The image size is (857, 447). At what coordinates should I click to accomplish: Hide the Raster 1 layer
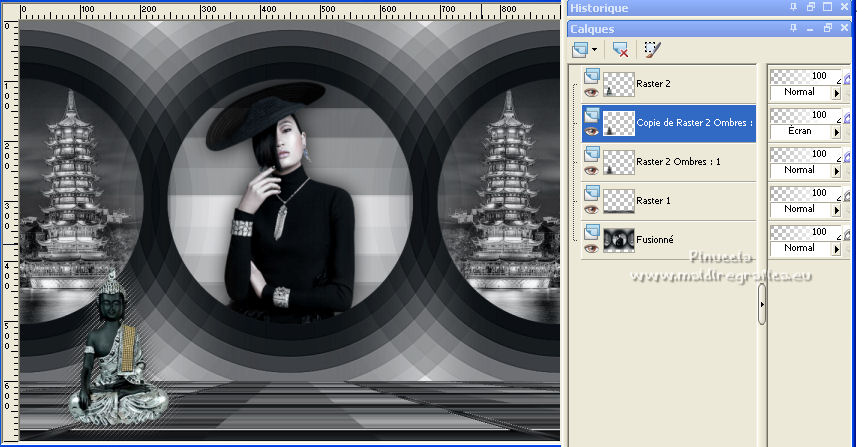coord(591,209)
